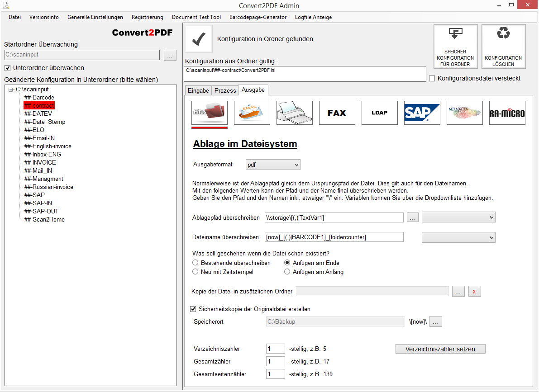Select ##-Date_Stemp folder
Image resolution: width=539 pixels, height=392 pixels.
45,122
